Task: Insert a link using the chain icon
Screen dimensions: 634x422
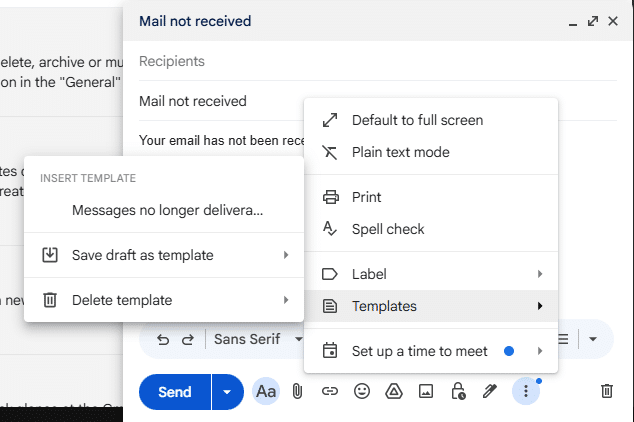Action: (x=329, y=392)
